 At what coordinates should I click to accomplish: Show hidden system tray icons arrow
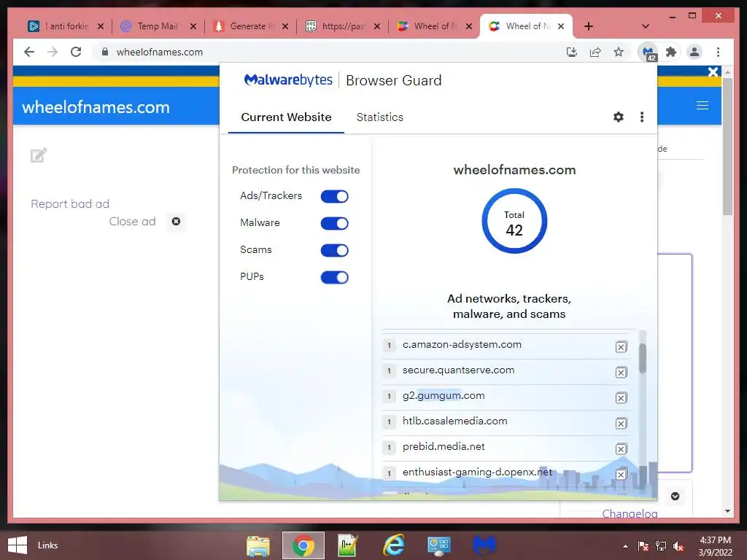[625, 546]
